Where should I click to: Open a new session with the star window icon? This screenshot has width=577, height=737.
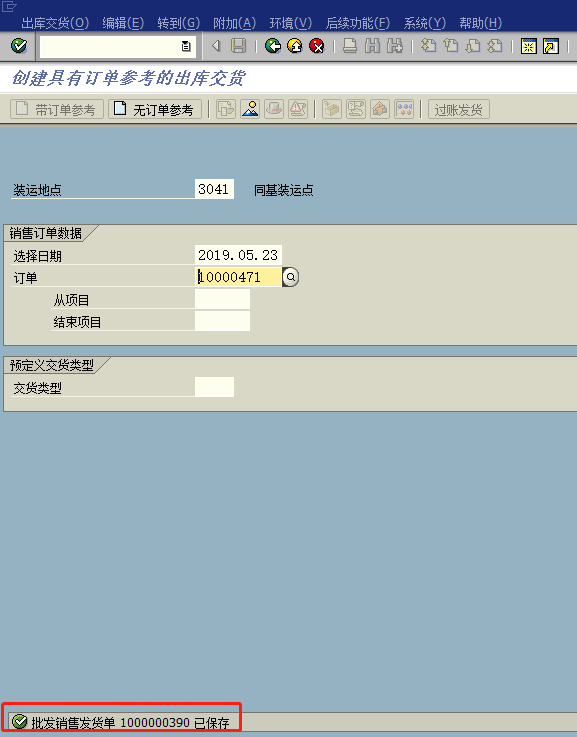coord(529,46)
